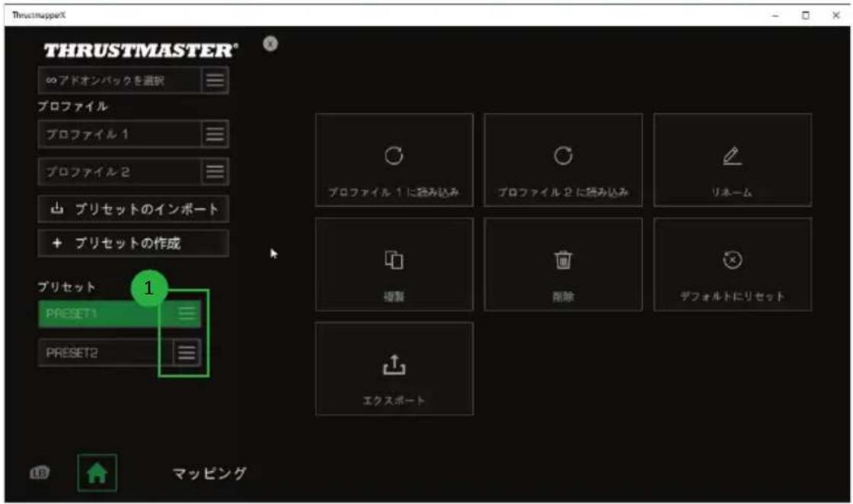The image size is (853, 504).
Task: Click the 削除 trash tile
Action: tap(563, 264)
